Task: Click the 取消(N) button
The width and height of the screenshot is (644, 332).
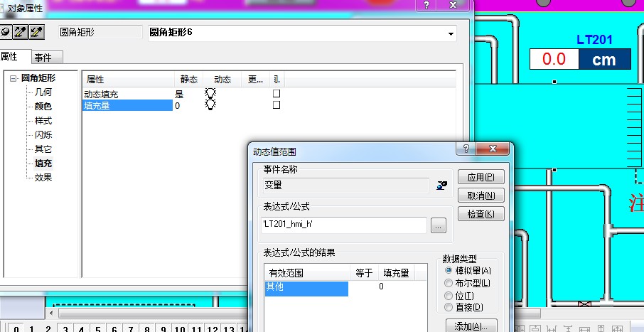Action: click(481, 196)
